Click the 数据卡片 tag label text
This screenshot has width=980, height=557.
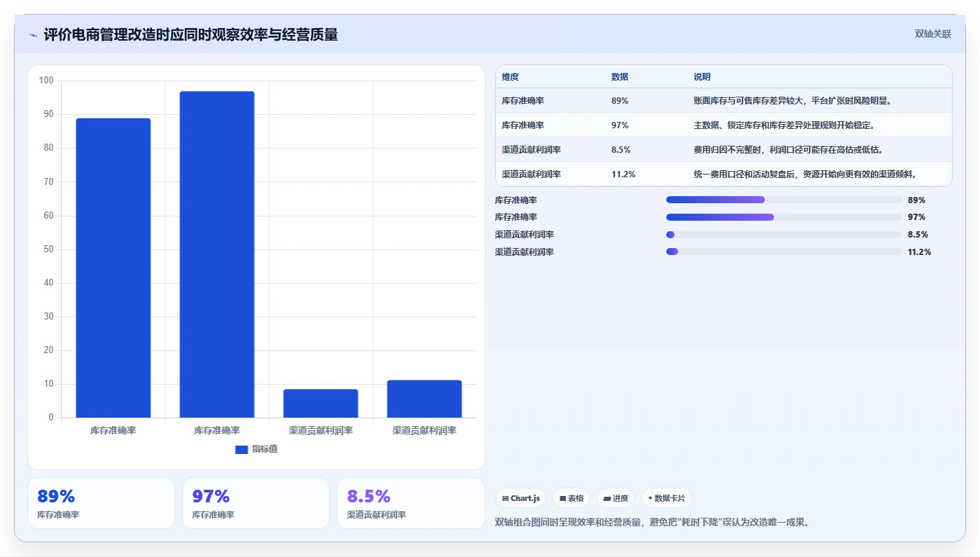(670, 499)
